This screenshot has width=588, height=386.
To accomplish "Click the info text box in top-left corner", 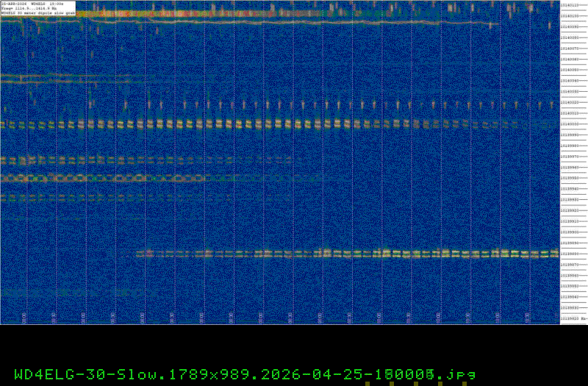I will (38, 8).
